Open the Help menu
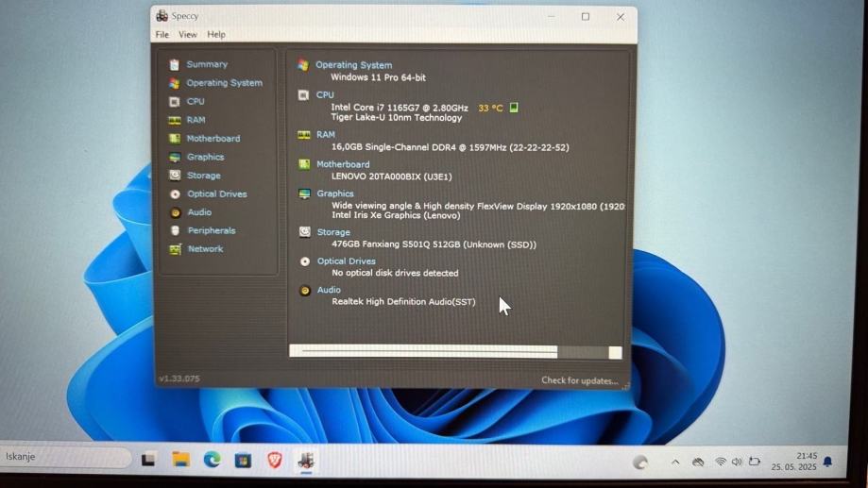This screenshot has height=488, width=868. [216, 34]
